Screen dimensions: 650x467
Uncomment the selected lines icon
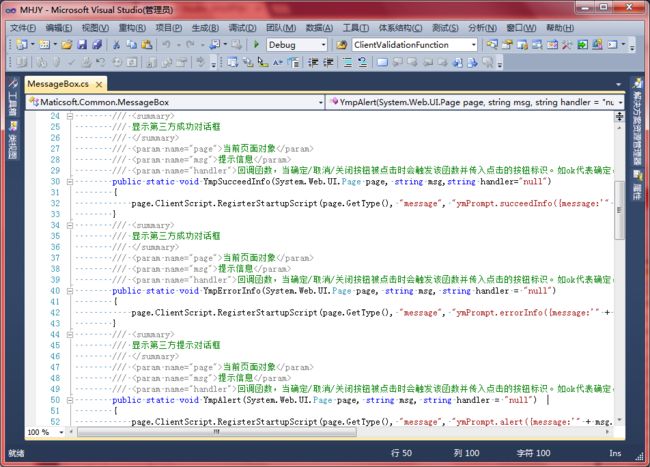click(362, 62)
